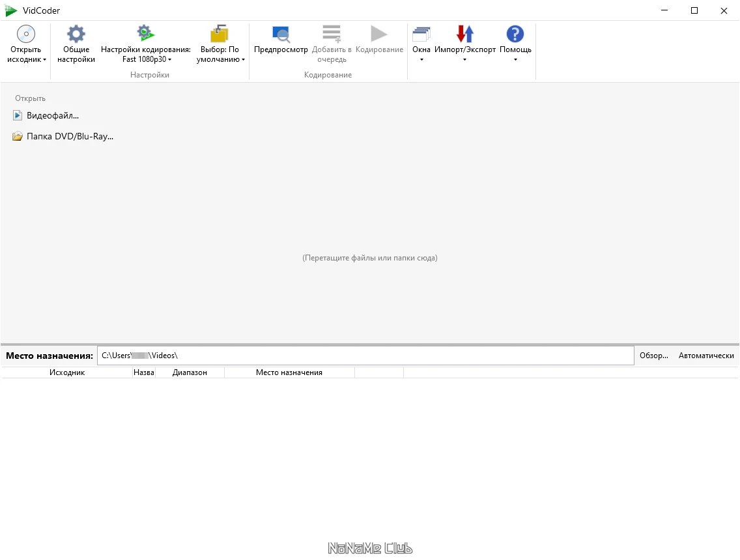
Task: Click the Предпросмотр label
Action: pos(281,49)
